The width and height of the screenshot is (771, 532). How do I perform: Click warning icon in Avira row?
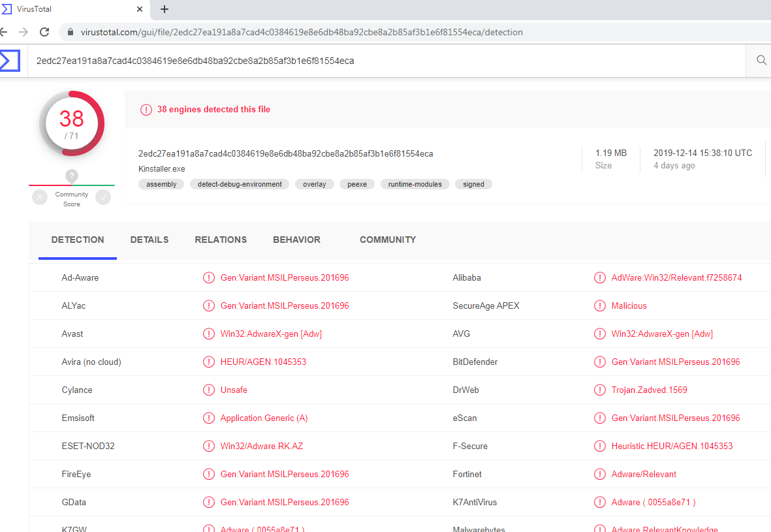coord(208,362)
